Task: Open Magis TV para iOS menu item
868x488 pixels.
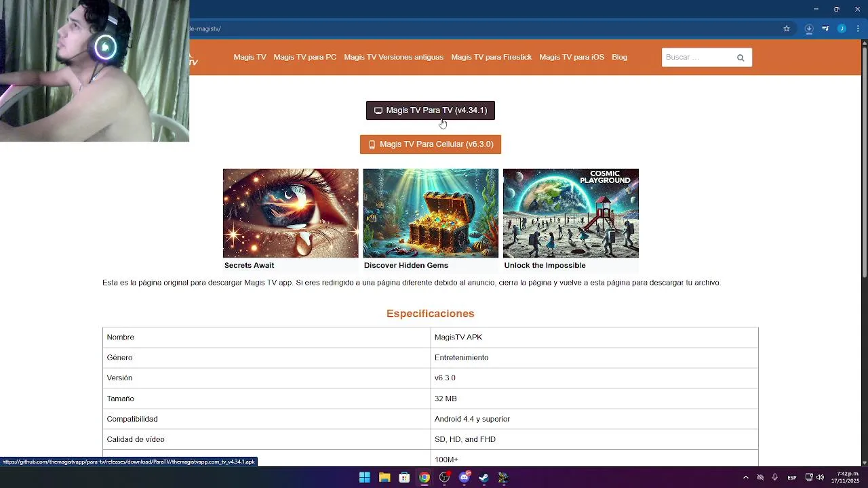Action: [x=572, y=57]
